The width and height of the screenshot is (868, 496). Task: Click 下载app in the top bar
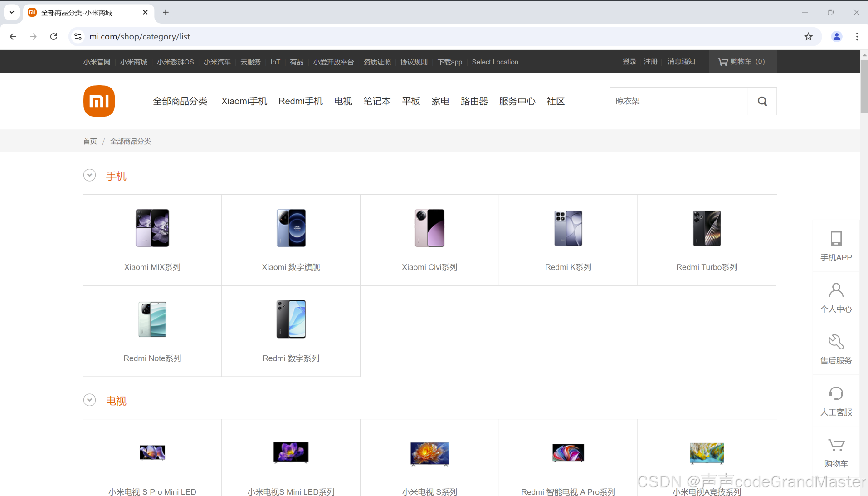(x=450, y=62)
